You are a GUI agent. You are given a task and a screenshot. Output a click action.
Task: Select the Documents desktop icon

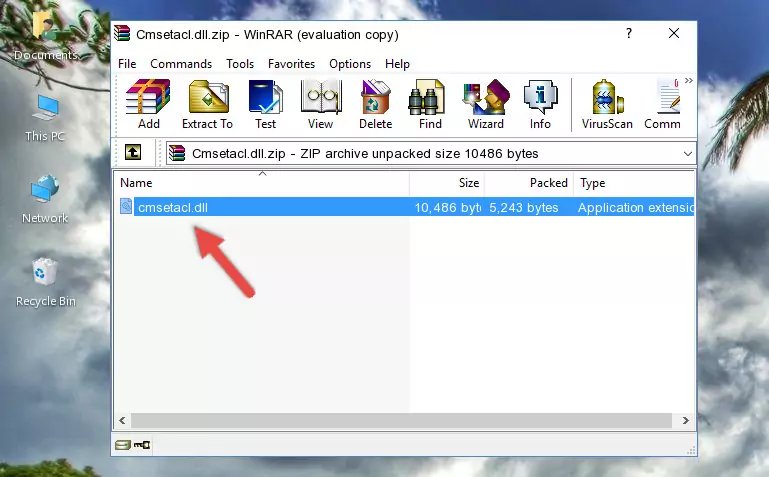45,35
